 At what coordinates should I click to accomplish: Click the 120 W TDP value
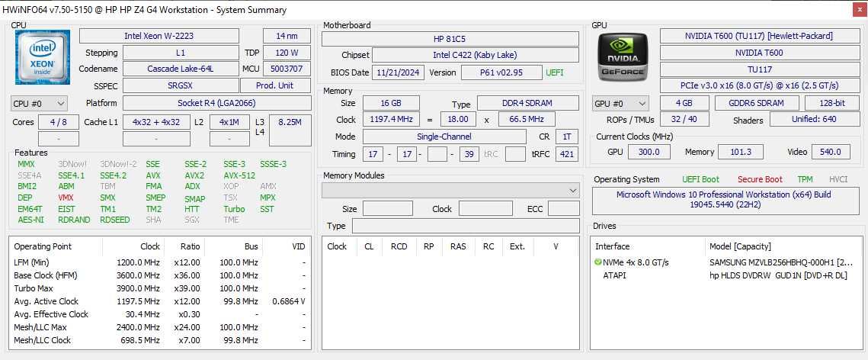click(287, 53)
